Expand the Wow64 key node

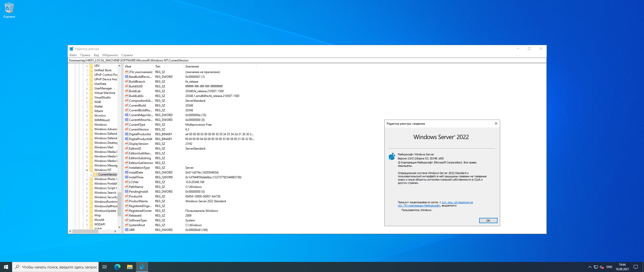(x=87, y=220)
